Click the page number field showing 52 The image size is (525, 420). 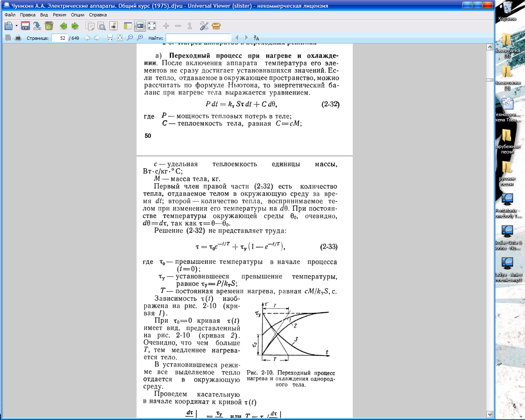click(59, 38)
